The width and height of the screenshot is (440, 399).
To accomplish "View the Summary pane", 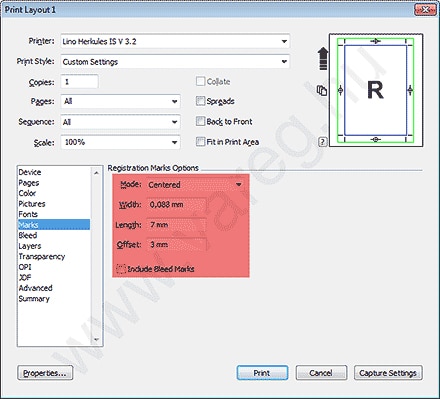I will click(x=54, y=299).
